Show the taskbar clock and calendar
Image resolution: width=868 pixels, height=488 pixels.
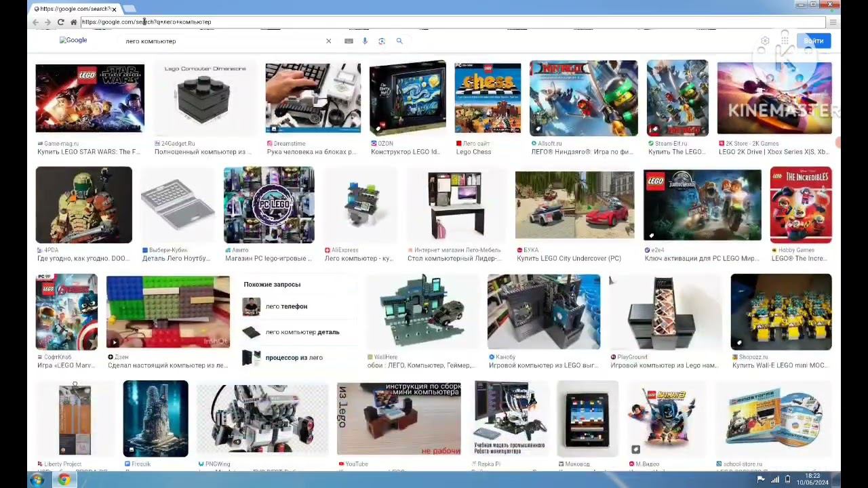(x=812, y=480)
